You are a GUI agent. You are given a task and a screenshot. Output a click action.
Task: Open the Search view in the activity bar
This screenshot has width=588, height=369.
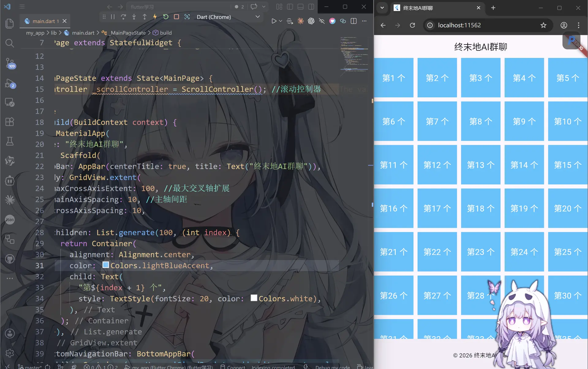[10, 43]
